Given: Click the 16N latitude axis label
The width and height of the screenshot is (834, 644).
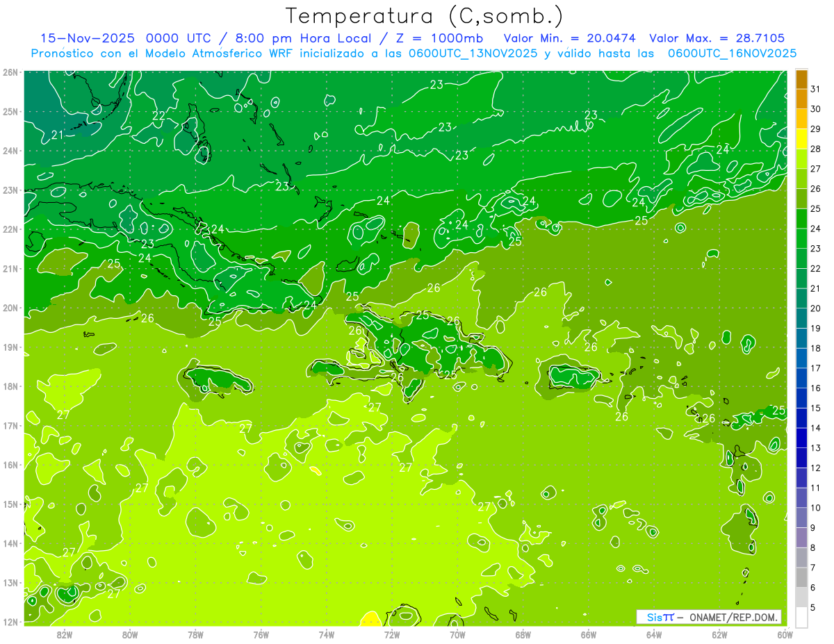Looking at the screenshot, I should [x=10, y=465].
